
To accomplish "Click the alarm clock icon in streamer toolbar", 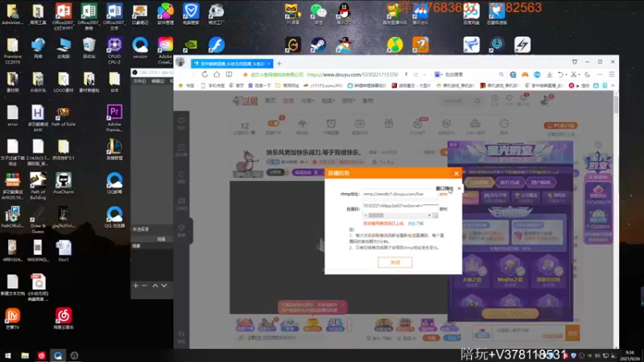I will point(331,124).
